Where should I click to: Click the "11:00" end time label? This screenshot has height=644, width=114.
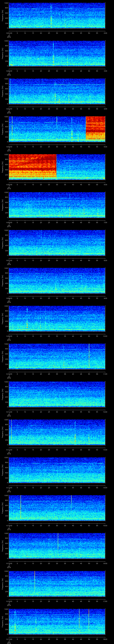point(105,374)
